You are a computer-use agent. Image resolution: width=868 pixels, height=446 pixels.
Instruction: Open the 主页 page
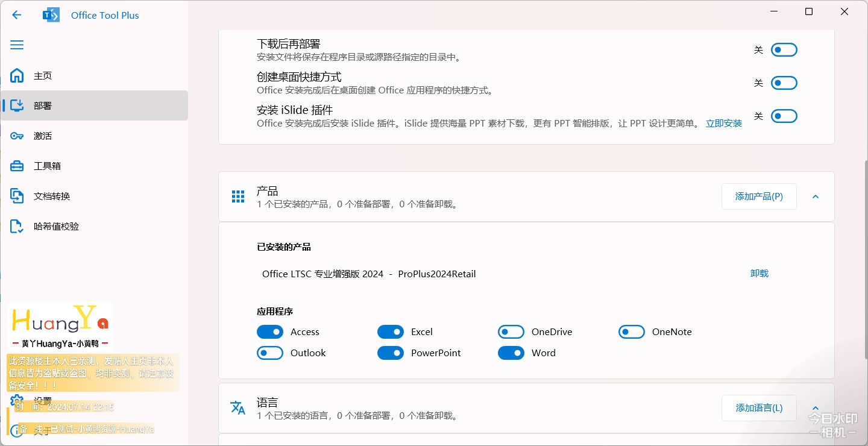(95, 75)
